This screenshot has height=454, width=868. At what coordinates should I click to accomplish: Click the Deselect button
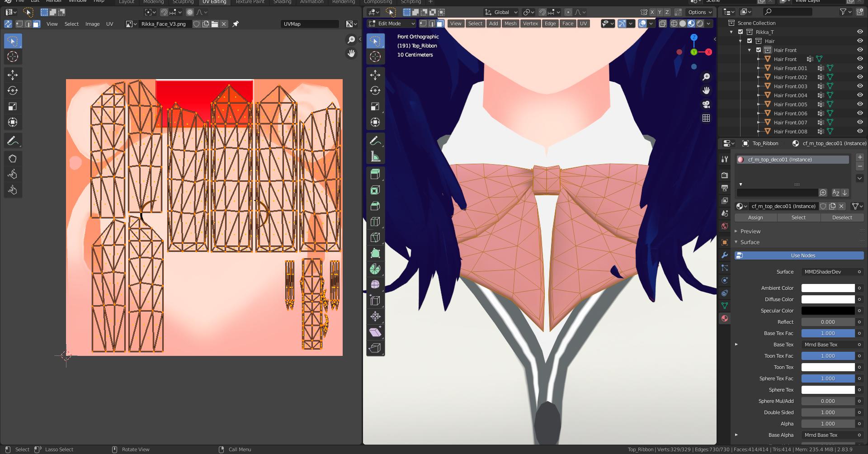tap(842, 218)
